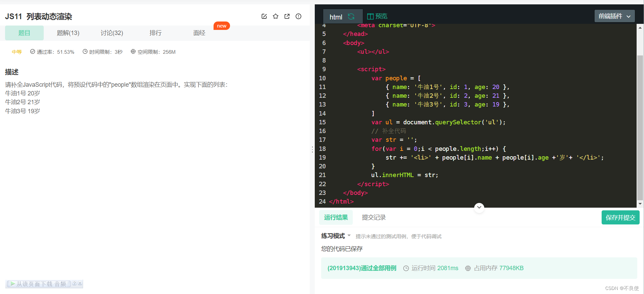Click the 牛油2号 array entry in code
The image size is (644, 294).
(447, 96)
